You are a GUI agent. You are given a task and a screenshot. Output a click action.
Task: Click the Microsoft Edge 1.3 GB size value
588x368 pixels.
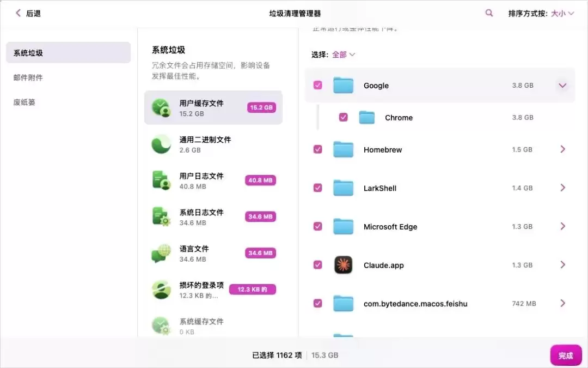[x=522, y=226]
